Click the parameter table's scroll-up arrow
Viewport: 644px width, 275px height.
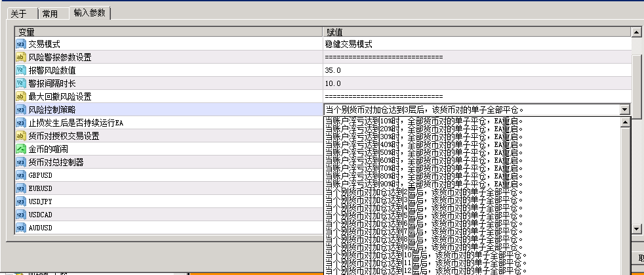point(636,32)
